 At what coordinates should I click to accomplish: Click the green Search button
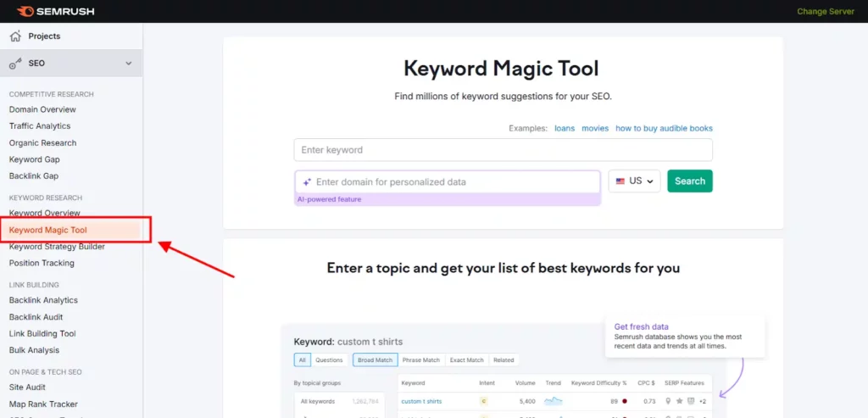click(x=690, y=181)
